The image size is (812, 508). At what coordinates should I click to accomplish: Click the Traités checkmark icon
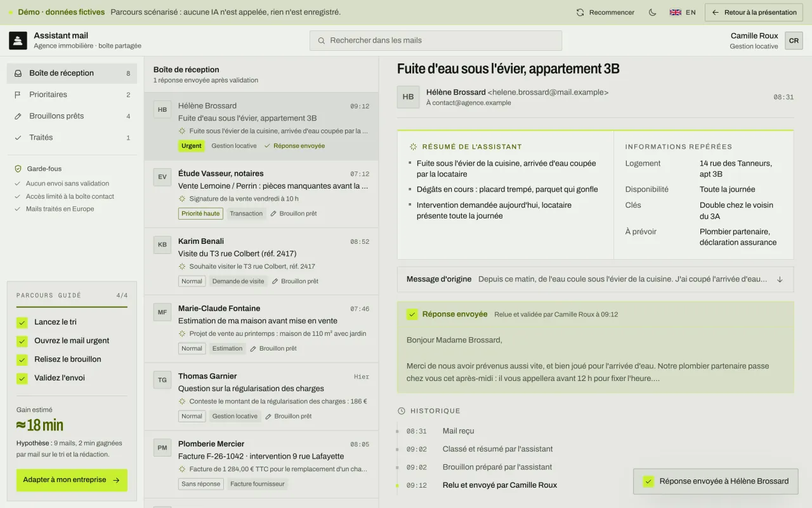[18, 138]
